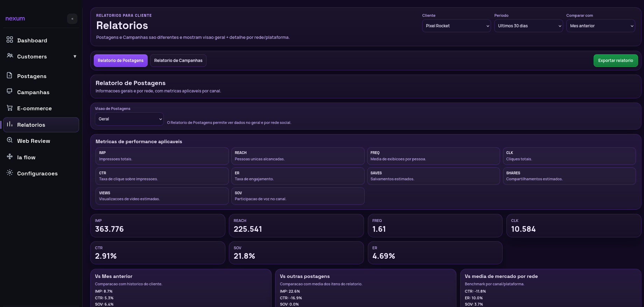Select the Relatorio de Postagens tab
This screenshot has height=307, width=644.
[120, 61]
